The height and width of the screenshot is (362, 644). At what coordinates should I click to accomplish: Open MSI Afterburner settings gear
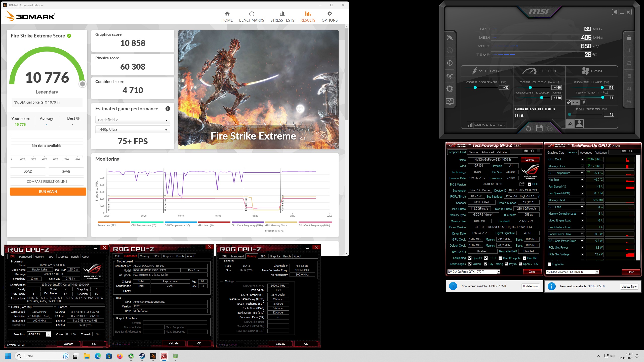(450, 89)
